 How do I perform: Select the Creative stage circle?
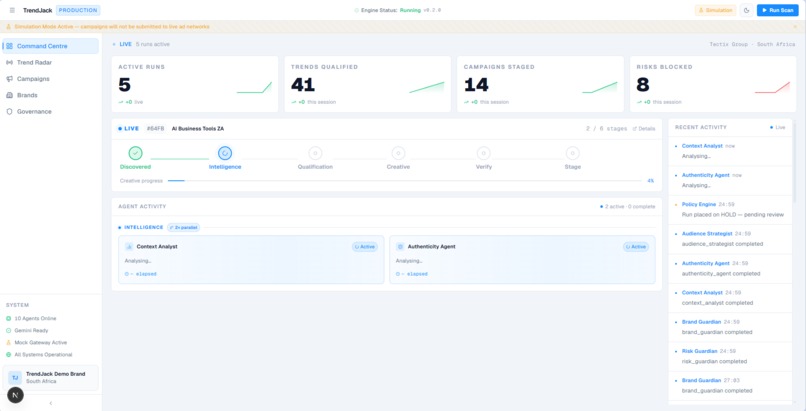(x=398, y=153)
